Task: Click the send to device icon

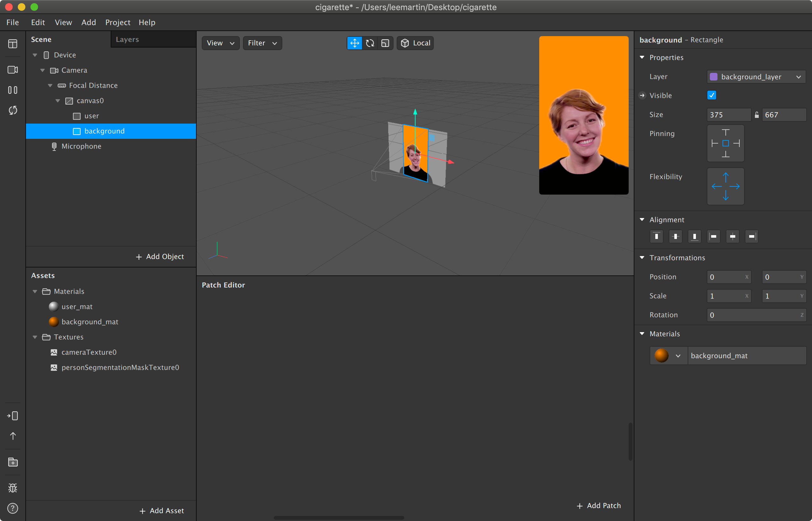Action: (x=12, y=415)
